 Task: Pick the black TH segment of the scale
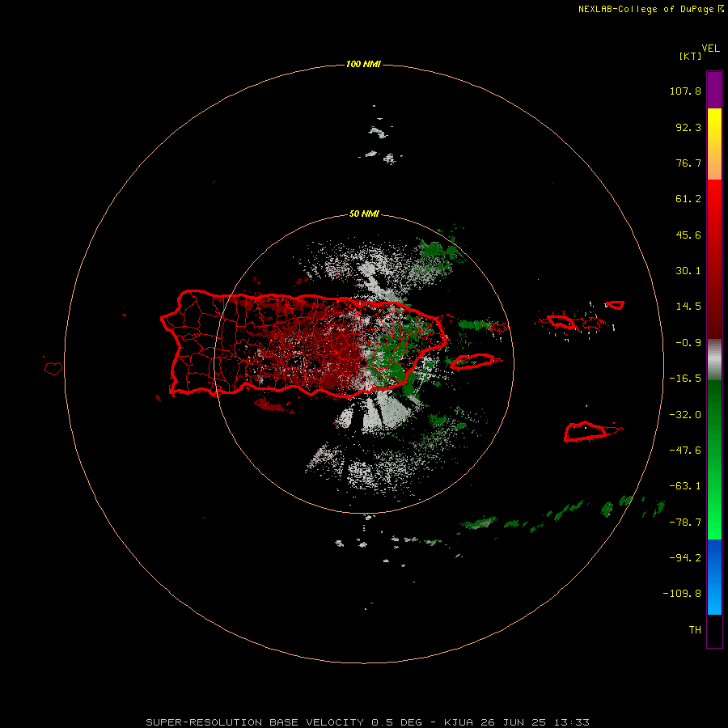(714, 631)
